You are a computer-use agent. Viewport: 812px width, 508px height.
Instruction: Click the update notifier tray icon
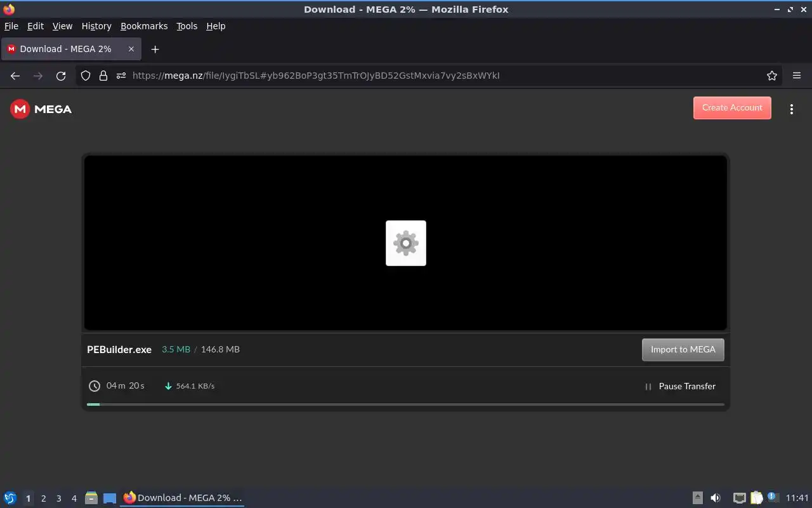(772, 497)
